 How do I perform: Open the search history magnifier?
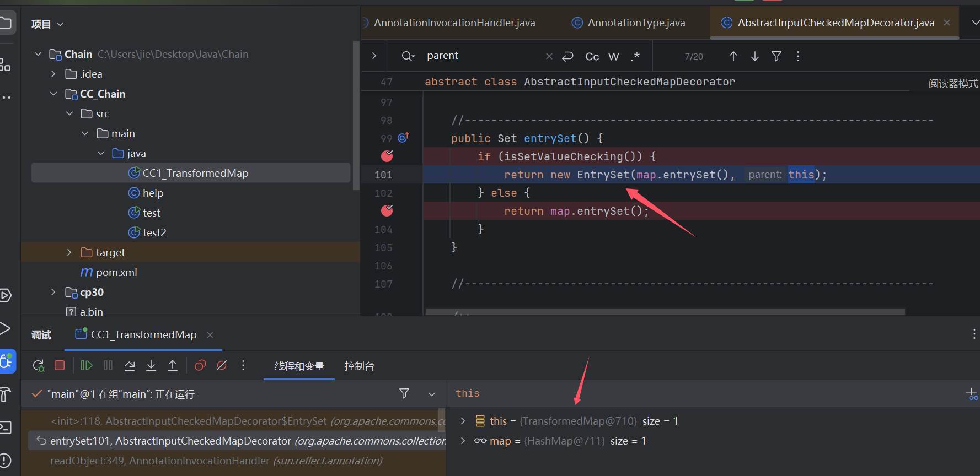pos(408,56)
